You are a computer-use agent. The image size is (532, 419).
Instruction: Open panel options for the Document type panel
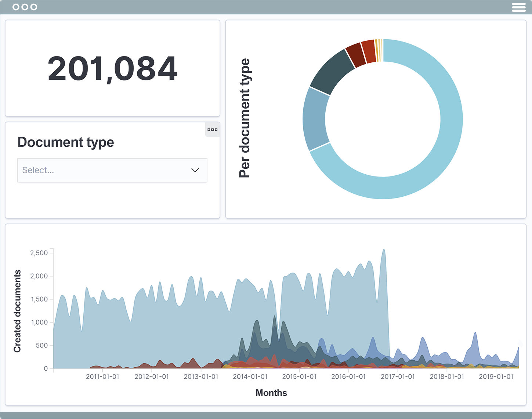[212, 130]
